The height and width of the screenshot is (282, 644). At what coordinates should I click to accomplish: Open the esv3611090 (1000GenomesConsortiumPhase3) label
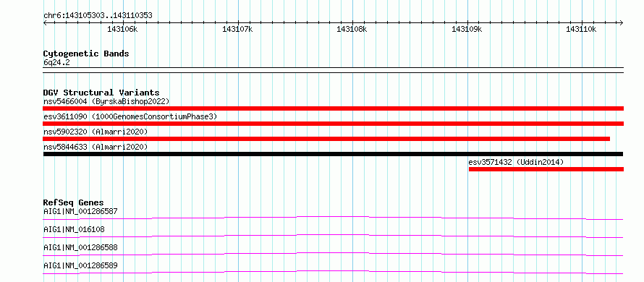[x=130, y=116]
